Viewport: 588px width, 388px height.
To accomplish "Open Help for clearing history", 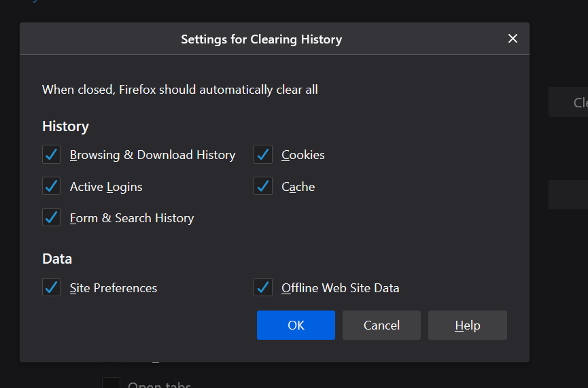I will pyautogui.click(x=467, y=325).
